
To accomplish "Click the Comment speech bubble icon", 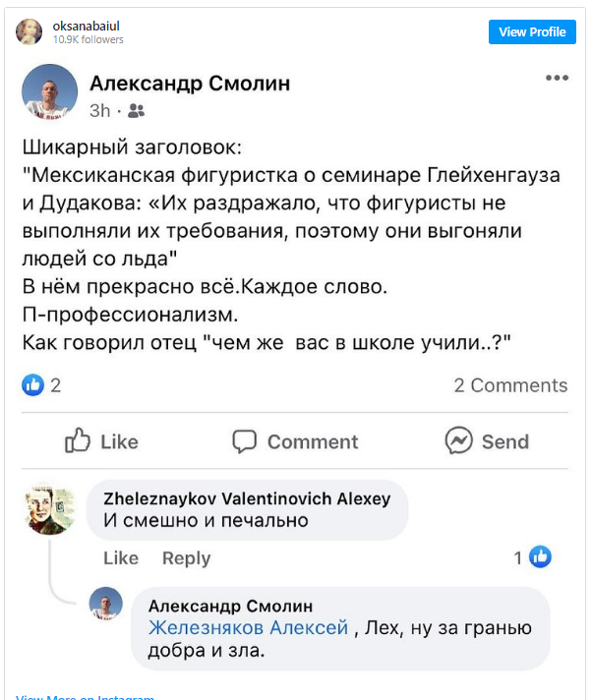I will [245, 441].
